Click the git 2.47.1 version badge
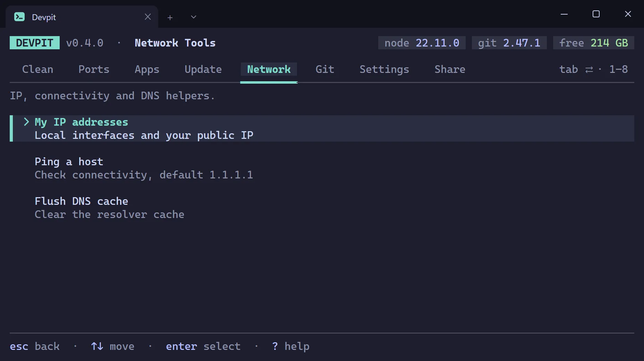This screenshot has height=361, width=644. pos(509,43)
